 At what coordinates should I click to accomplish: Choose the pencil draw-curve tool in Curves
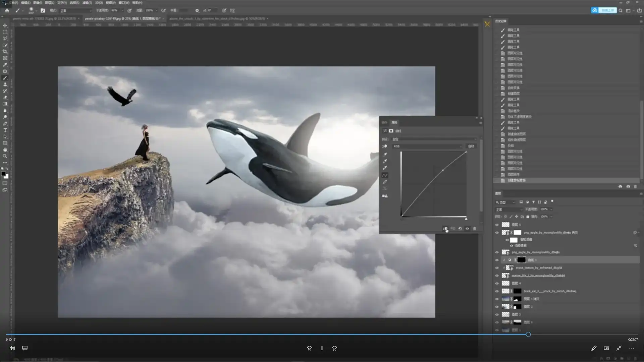coord(385,182)
